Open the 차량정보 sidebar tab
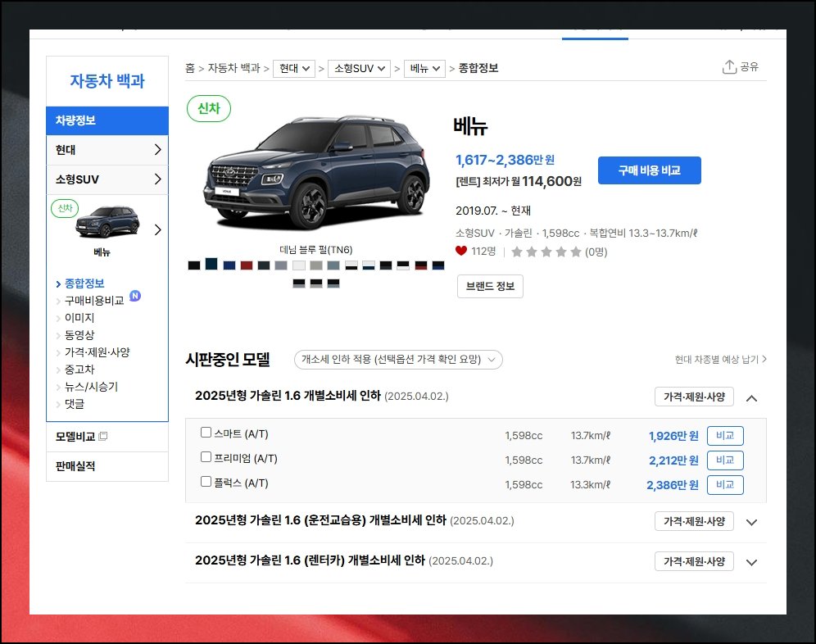Viewport: 816px width, 644px height. 107,120
